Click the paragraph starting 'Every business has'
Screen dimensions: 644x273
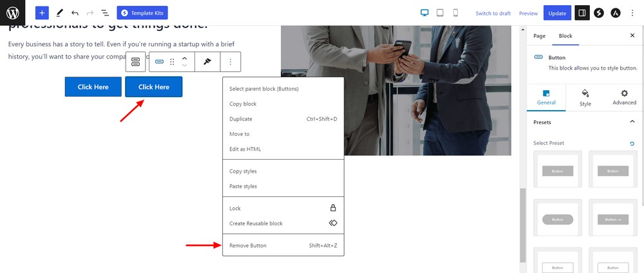click(x=121, y=50)
